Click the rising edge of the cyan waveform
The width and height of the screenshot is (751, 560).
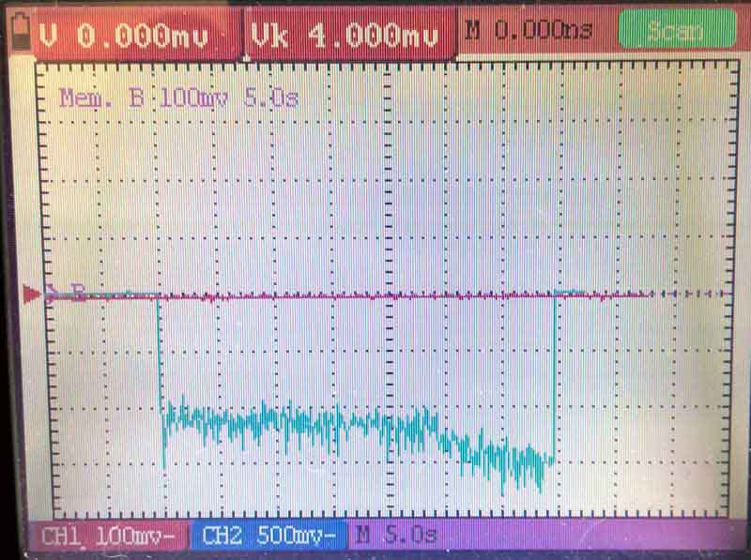pyautogui.click(x=556, y=375)
